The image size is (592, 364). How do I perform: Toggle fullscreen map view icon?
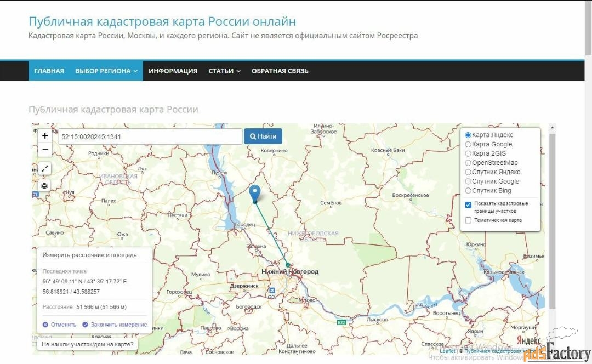click(x=45, y=169)
